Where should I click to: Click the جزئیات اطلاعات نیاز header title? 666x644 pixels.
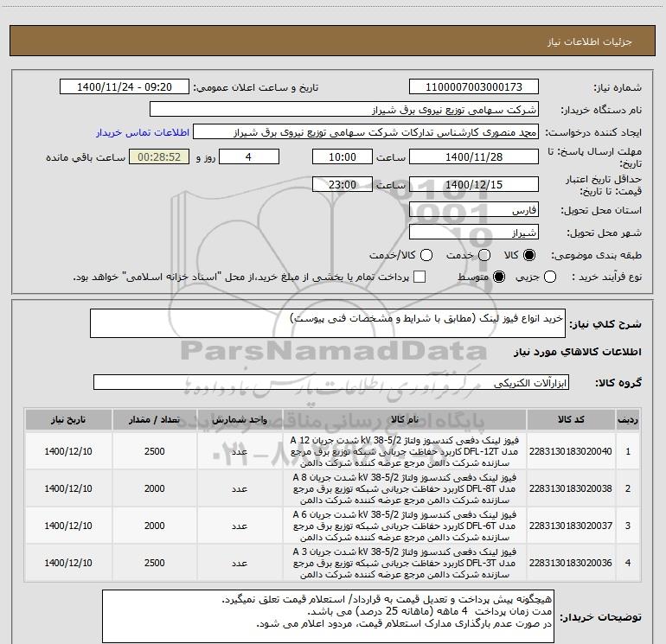tap(590, 41)
